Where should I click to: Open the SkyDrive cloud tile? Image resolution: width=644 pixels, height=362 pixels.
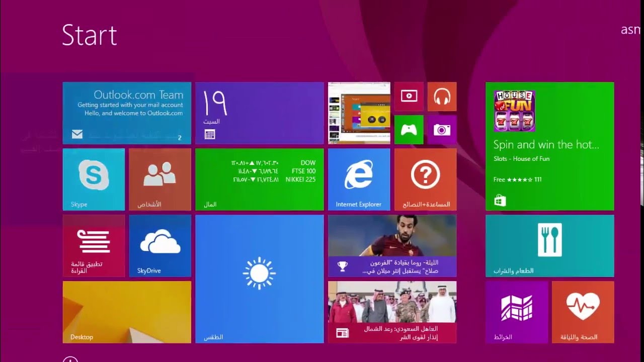[160, 246]
